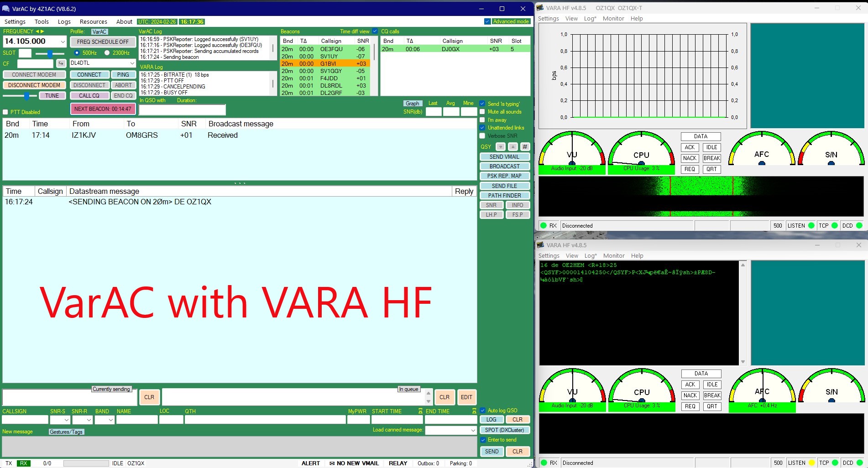
Task: Click the VU meter gauge in lower VARA window
Action: point(572,385)
